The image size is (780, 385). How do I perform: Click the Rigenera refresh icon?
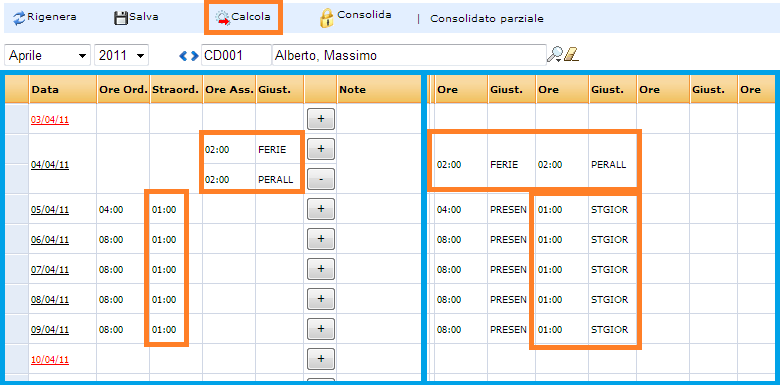(x=19, y=18)
